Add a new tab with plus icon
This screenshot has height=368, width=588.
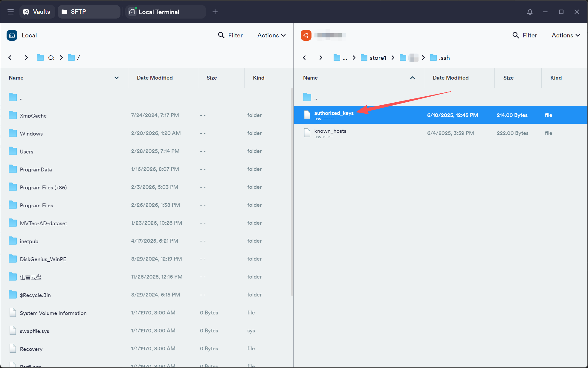[215, 12]
